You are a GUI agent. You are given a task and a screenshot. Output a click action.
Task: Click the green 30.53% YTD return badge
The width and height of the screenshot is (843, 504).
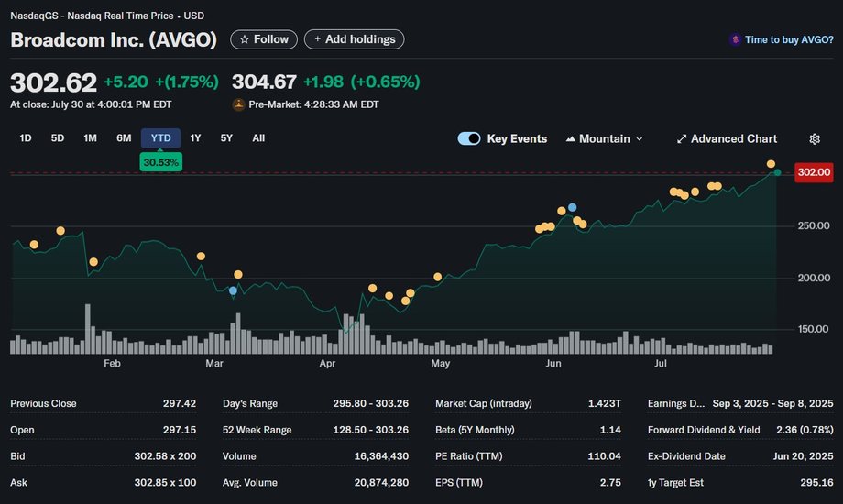coord(160,162)
